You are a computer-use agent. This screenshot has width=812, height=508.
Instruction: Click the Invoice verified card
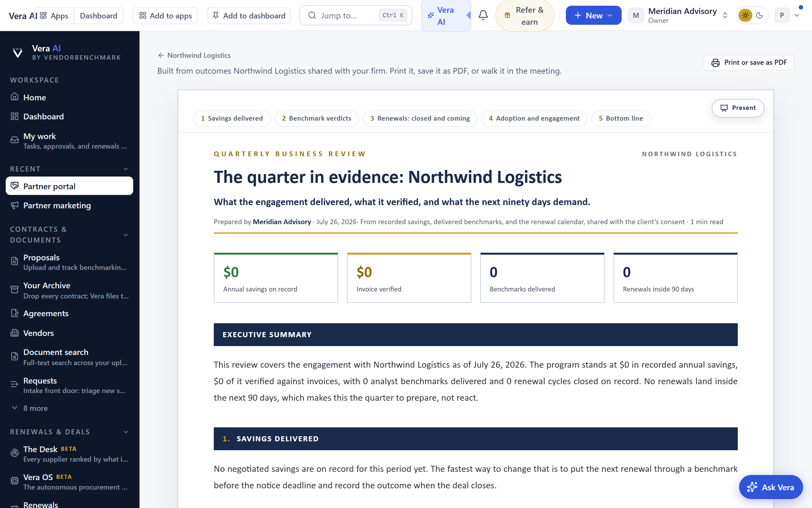pyautogui.click(x=409, y=278)
